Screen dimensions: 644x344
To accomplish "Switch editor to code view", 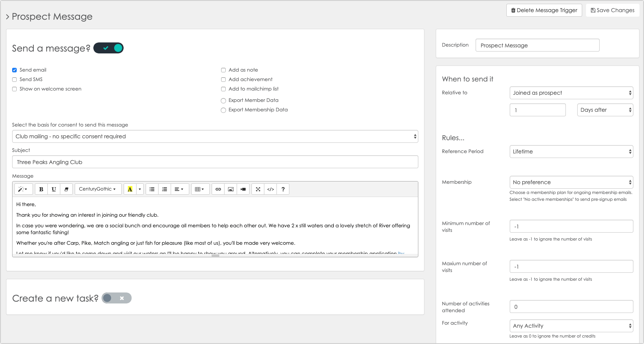I will (x=270, y=189).
